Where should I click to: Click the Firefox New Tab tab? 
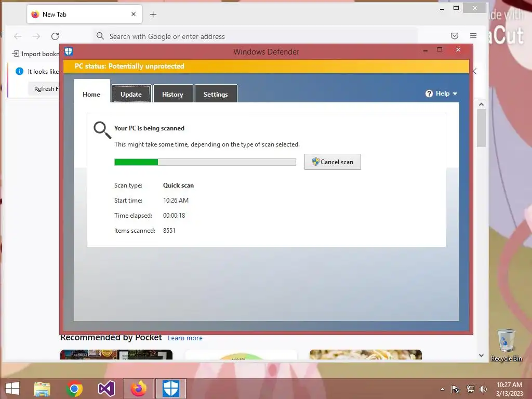pyautogui.click(x=84, y=14)
